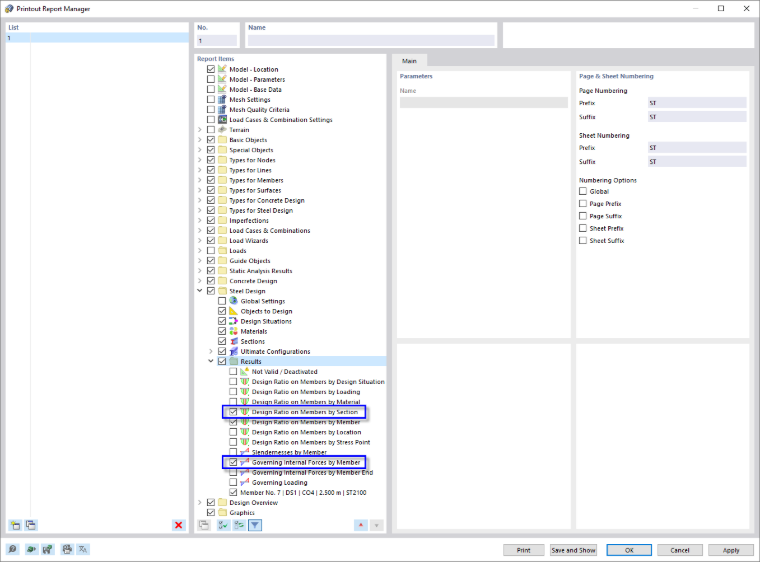Click Save and Show button

[573, 550]
